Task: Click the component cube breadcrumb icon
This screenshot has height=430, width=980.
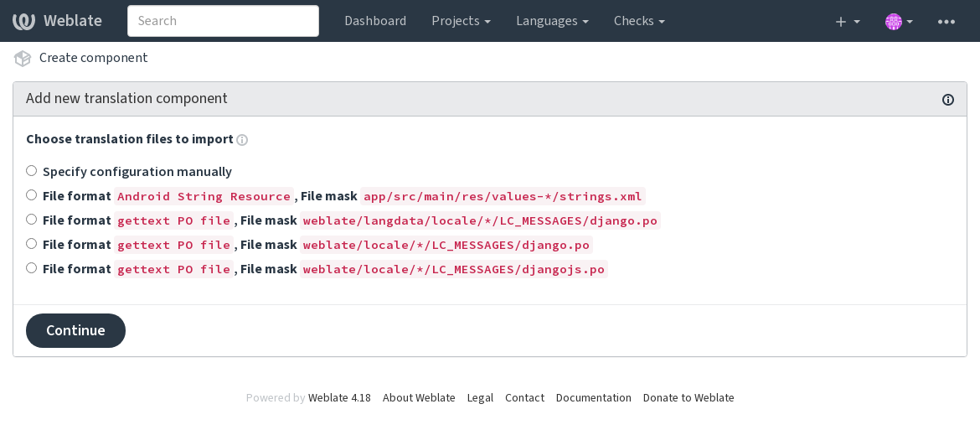Action: 23,58
